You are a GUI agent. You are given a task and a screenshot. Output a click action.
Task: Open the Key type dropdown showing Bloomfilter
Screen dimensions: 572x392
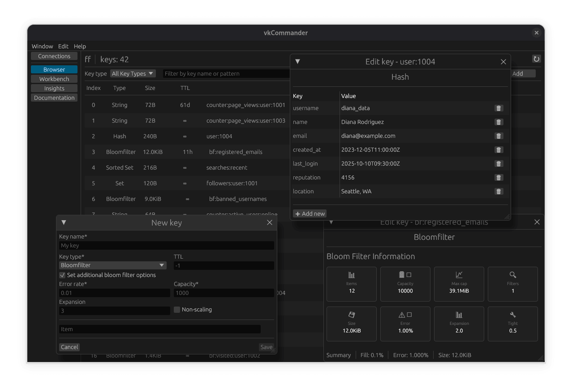tap(113, 265)
